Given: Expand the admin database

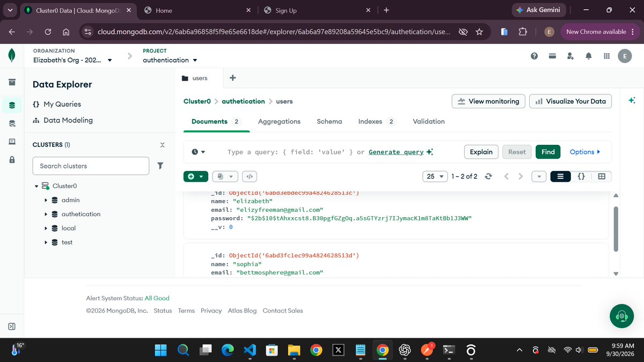Looking at the screenshot, I should tap(46, 200).
